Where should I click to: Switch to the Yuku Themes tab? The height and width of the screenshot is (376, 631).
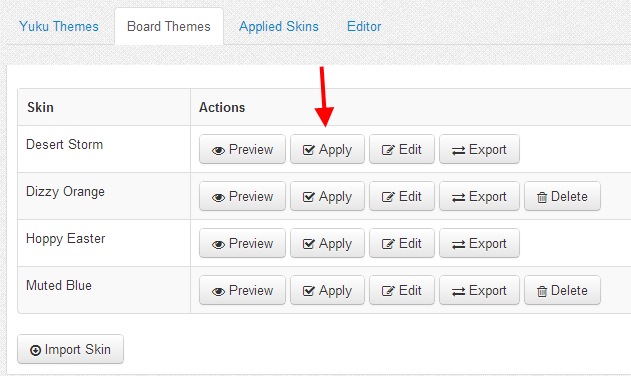59,26
